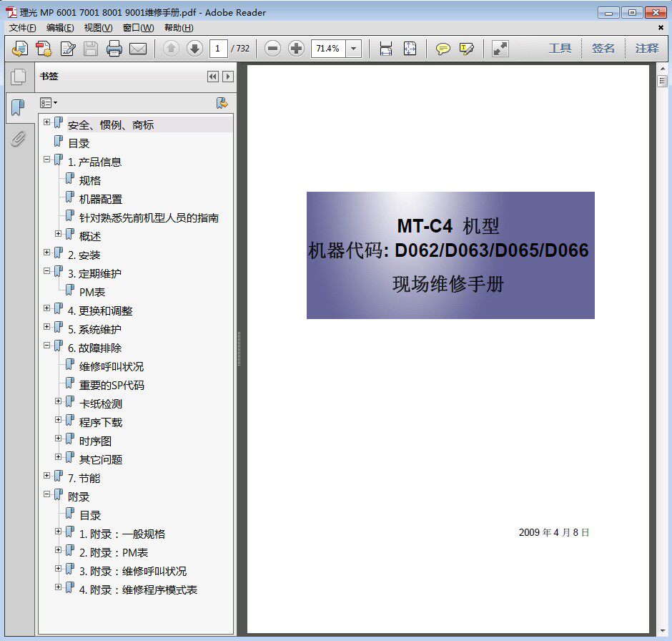
Task: Open the zoom level dropdown
Action: (x=352, y=48)
